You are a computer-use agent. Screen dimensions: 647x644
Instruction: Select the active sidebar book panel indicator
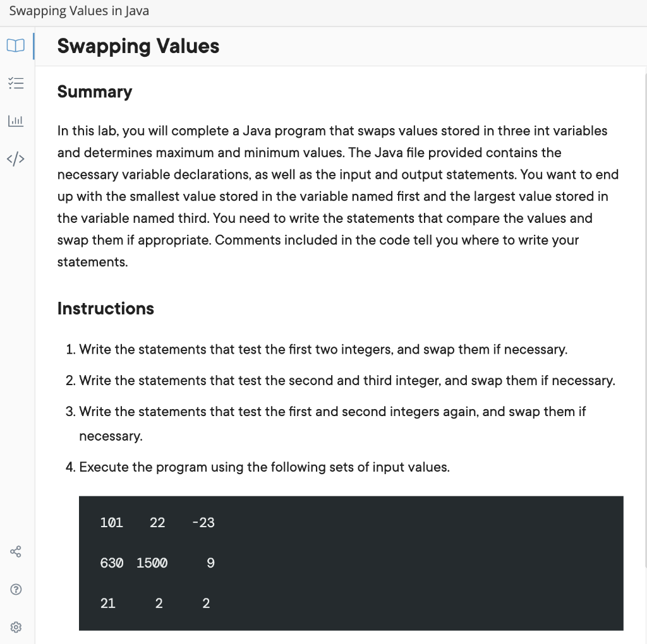click(x=32, y=45)
